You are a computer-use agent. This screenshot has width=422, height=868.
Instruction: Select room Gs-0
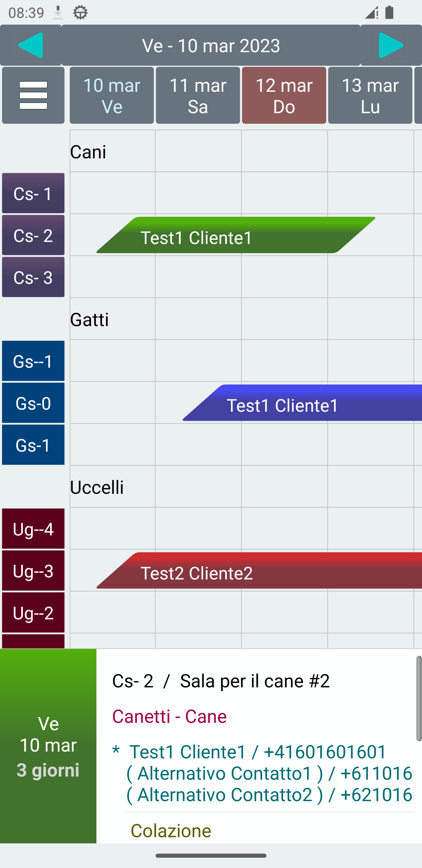point(33,403)
